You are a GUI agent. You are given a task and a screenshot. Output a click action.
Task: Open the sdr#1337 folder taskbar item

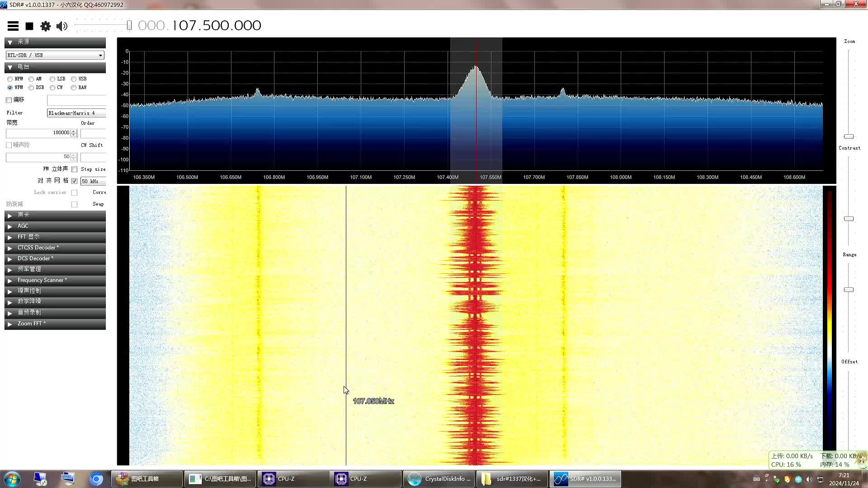point(511,479)
